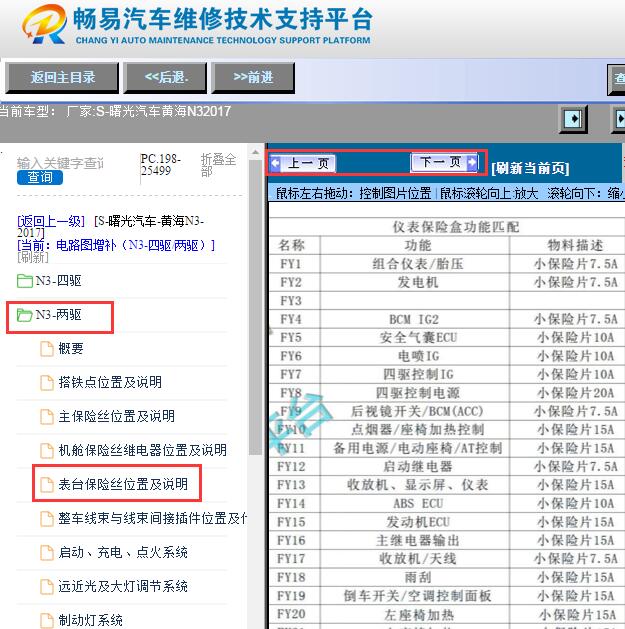625x629 pixels.
Task: Open 启动、充电、点火系统 document
Action: coord(123,552)
